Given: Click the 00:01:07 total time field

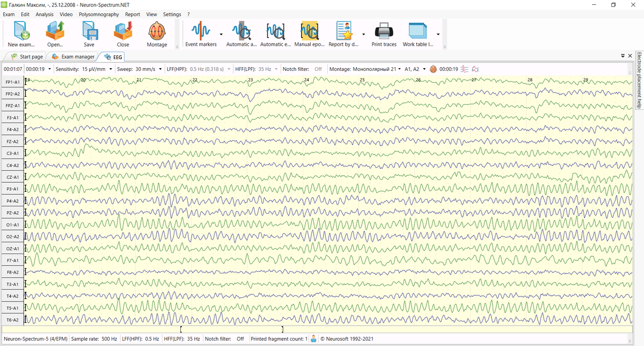Looking at the screenshot, I should click(13, 69).
